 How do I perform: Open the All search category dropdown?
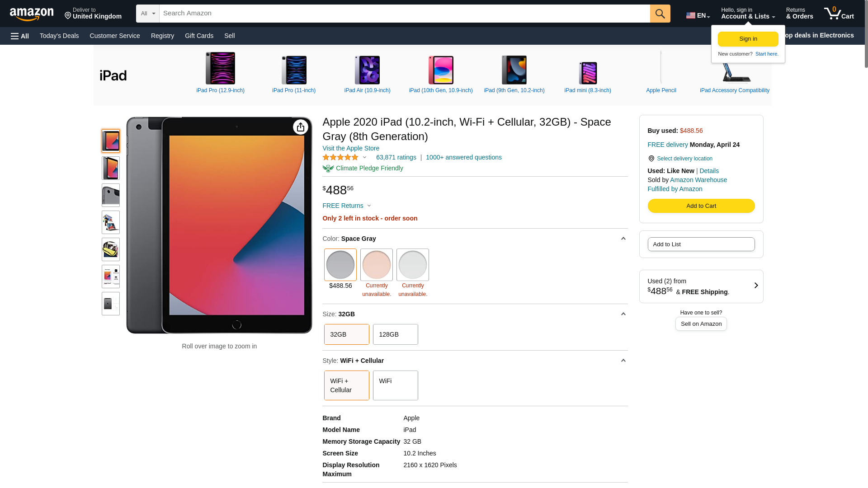[148, 14]
